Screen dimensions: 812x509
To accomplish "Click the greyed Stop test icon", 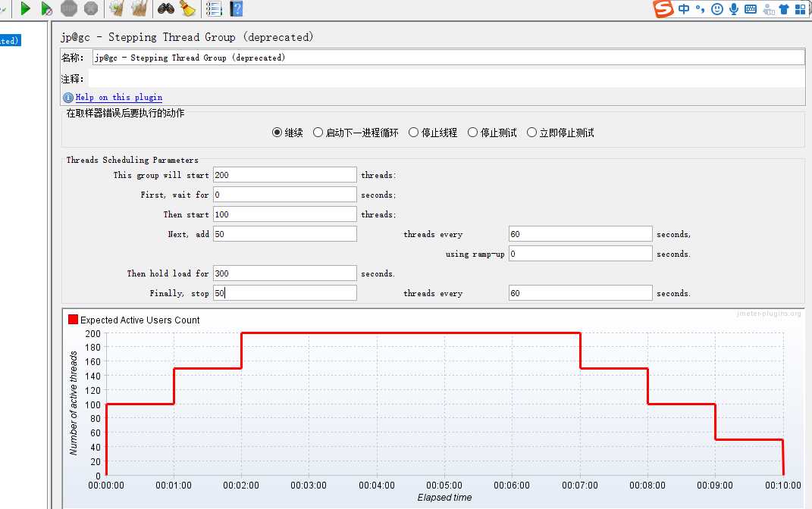I will (69, 8).
